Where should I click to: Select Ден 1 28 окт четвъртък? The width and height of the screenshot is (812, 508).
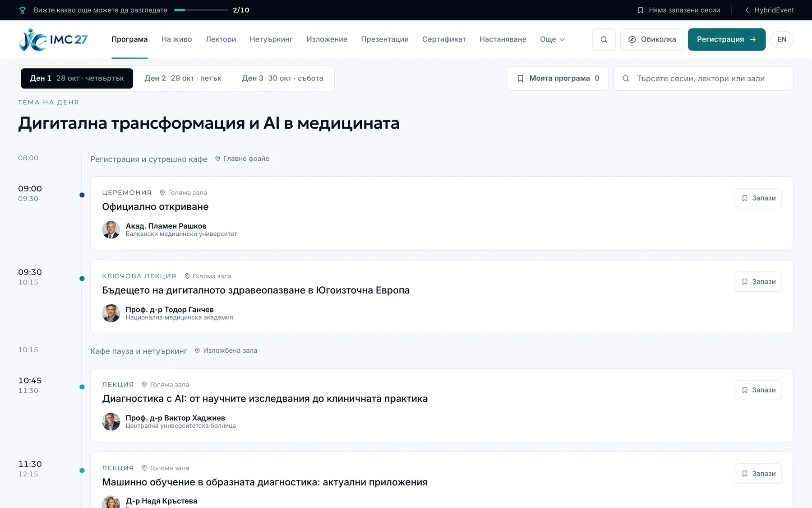77,79
